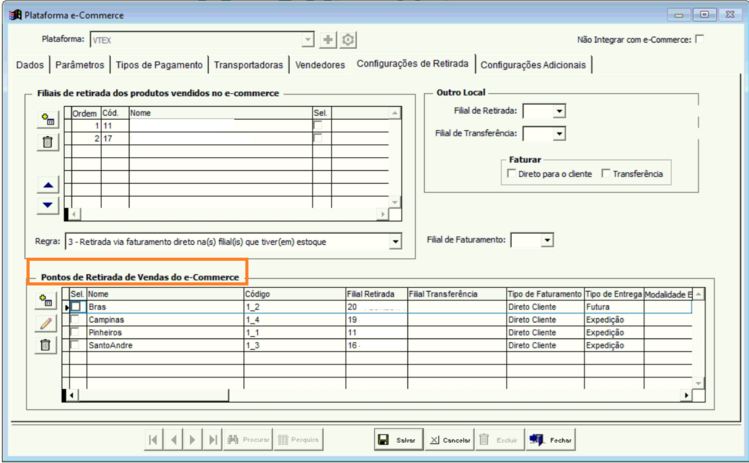Click the Fechar button
The height and width of the screenshot is (463, 749).
click(551, 440)
